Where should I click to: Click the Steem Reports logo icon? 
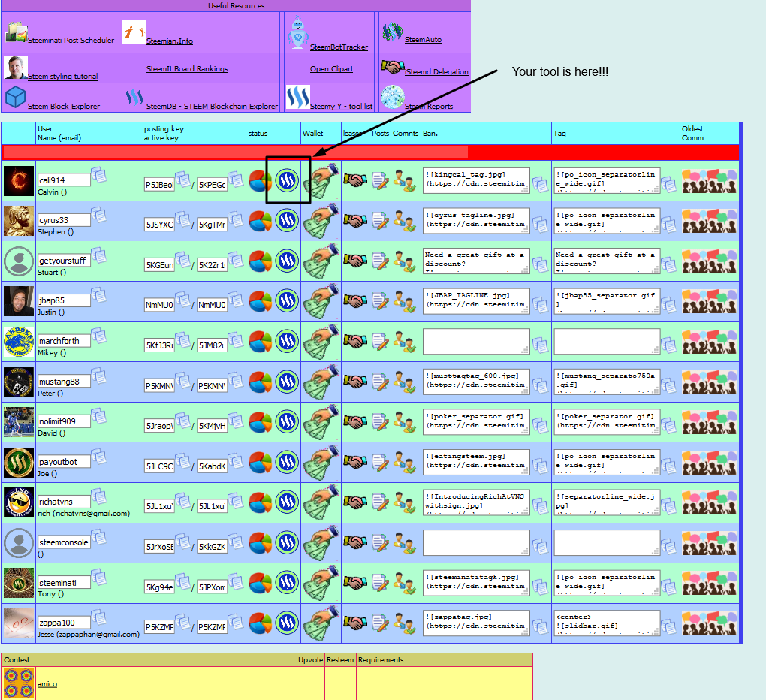click(x=393, y=97)
